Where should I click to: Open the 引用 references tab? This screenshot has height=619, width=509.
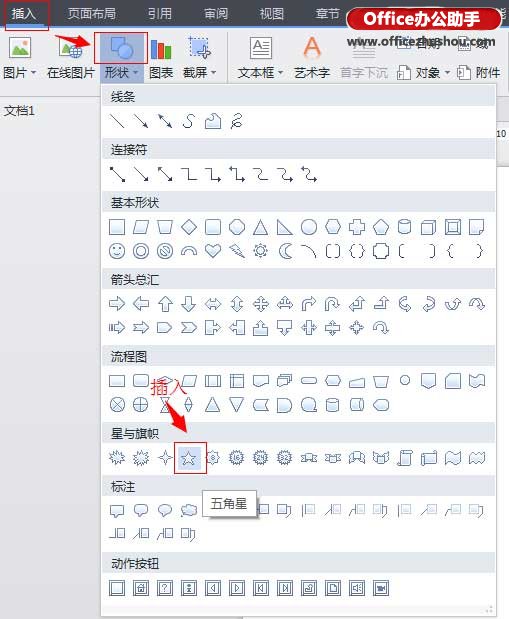160,14
